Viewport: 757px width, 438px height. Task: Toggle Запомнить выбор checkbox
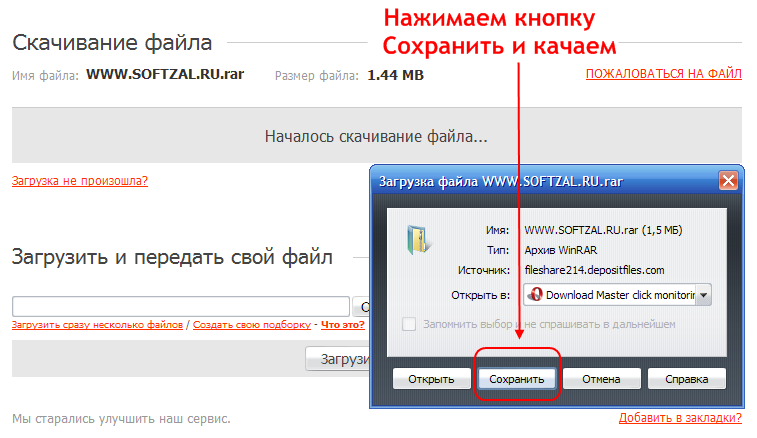[x=409, y=324]
